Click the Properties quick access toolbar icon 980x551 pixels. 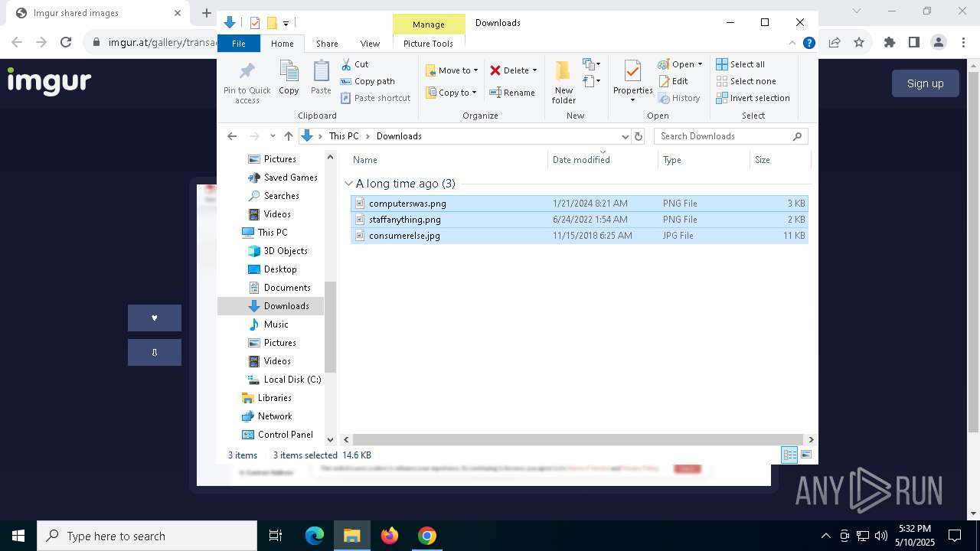tap(255, 23)
